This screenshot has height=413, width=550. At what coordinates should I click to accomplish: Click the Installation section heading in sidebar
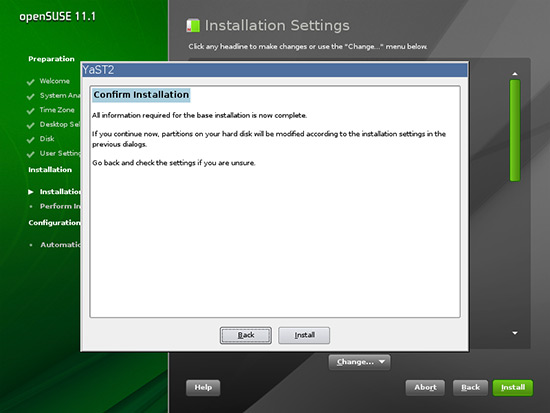50,169
